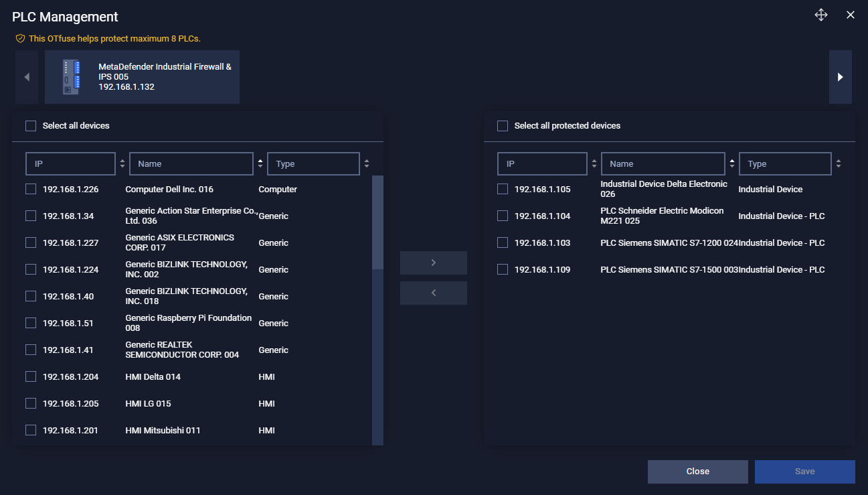The image size is (868, 495).
Task: Tick checkbox for 192.168.1.34
Action: 31,216
